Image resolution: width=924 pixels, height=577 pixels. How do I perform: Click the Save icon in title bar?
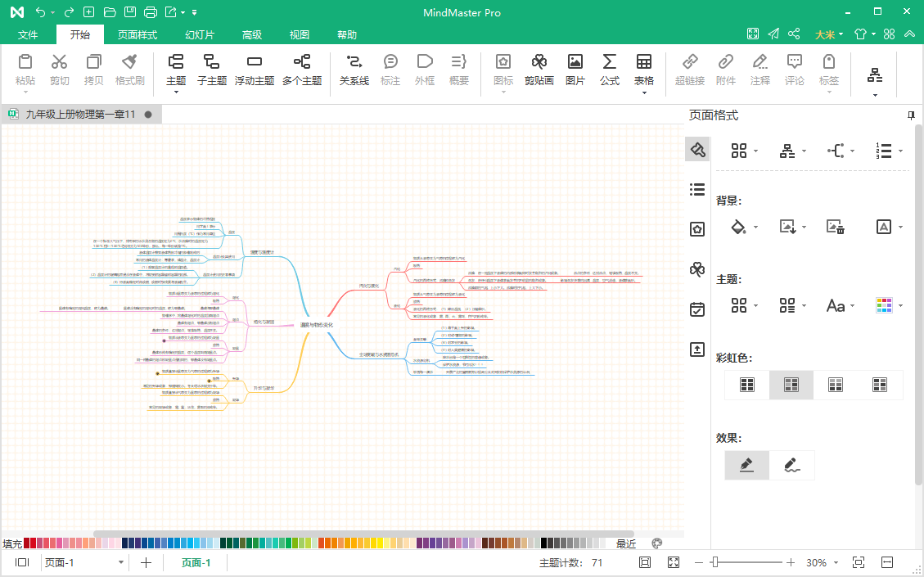click(129, 12)
